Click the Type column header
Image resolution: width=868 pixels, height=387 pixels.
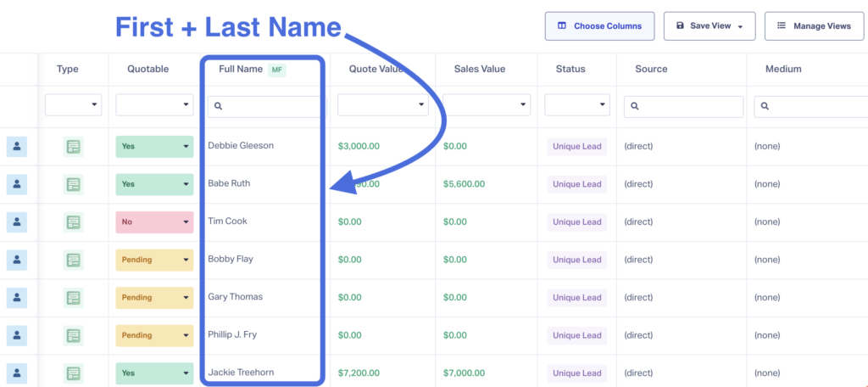click(68, 70)
